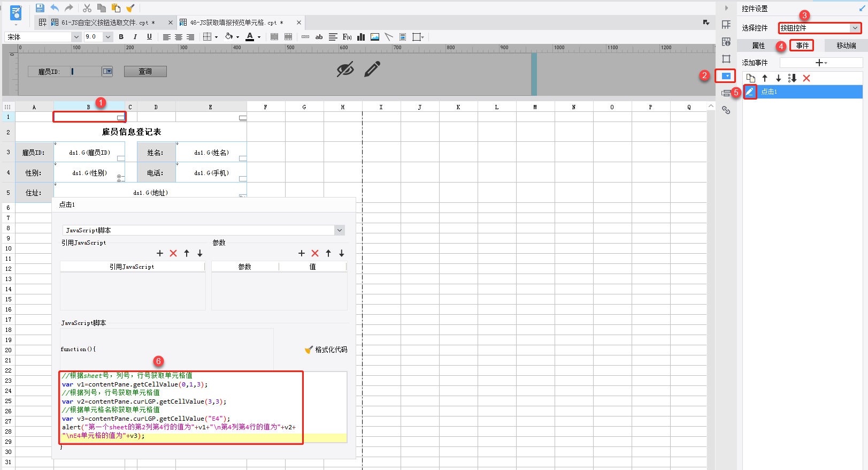Center-align the cell text
Screen dimensions: 868x470
[x=179, y=37]
